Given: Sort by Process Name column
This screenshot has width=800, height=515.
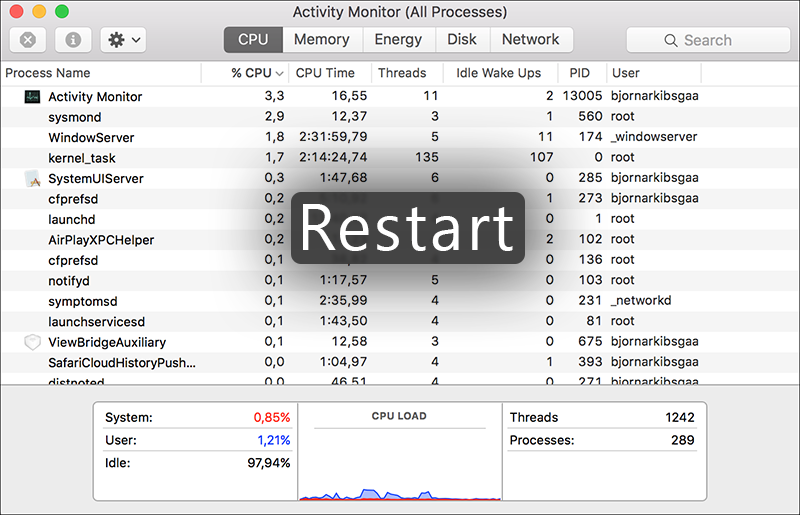Looking at the screenshot, I should coord(102,73).
